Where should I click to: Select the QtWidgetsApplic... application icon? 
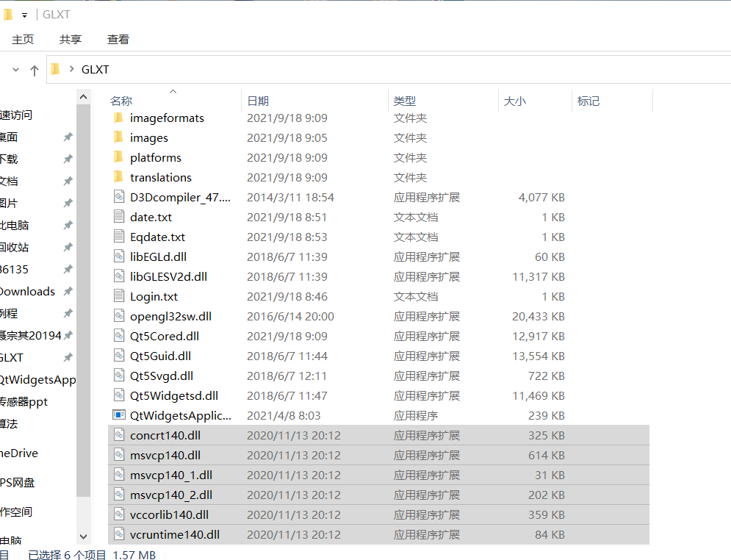[x=120, y=414]
